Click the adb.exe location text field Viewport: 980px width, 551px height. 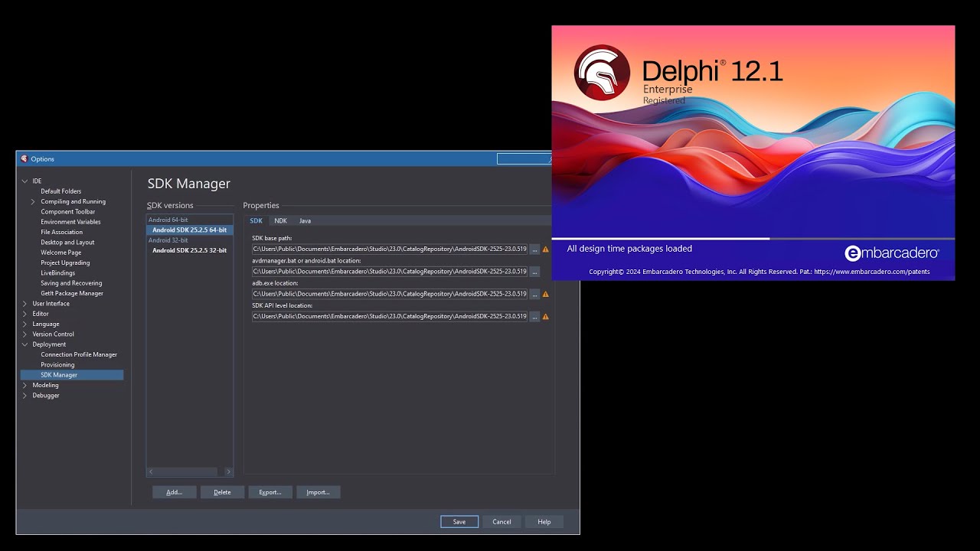pyautogui.click(x=390, y=294)
